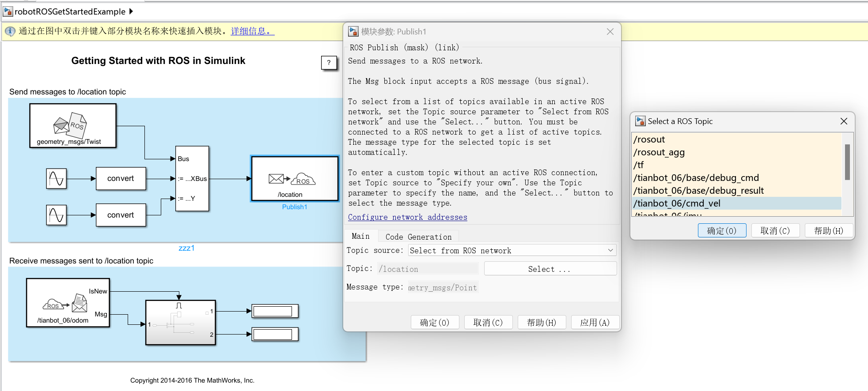This screenshot has width=868, height=391.
Task: Close the Select a ROS Topic dialog
Action: (x=844, y=121)
